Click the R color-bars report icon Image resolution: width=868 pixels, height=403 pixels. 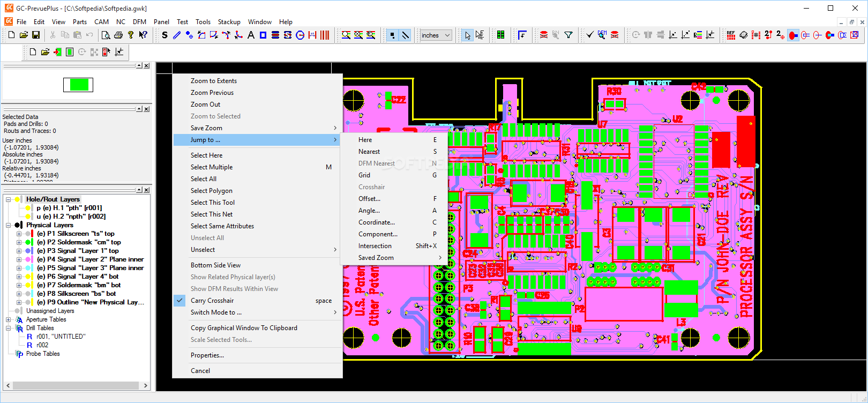[698, 35]
